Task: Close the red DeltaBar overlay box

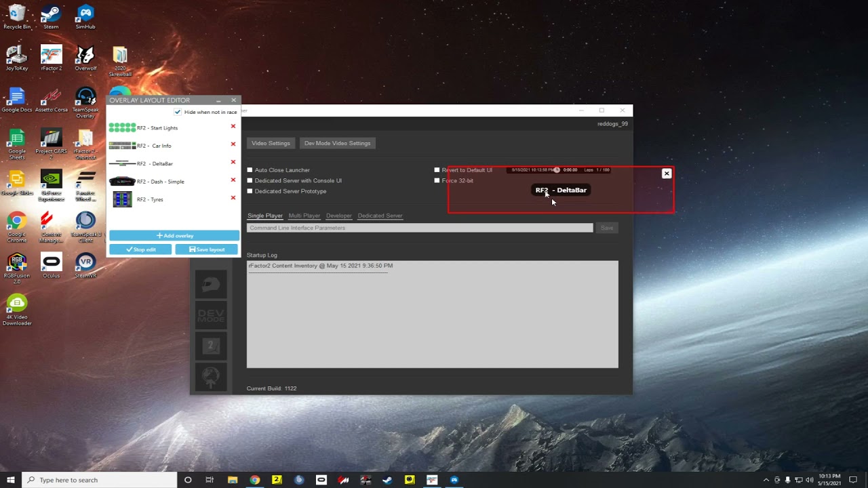Action: click(x=667, y=174)
